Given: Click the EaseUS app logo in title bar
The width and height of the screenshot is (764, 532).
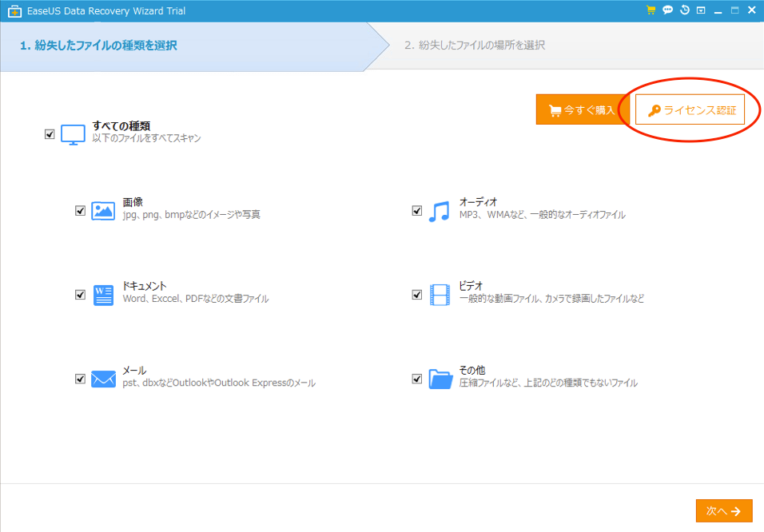Looking at the screenshot, I should 14,11.
